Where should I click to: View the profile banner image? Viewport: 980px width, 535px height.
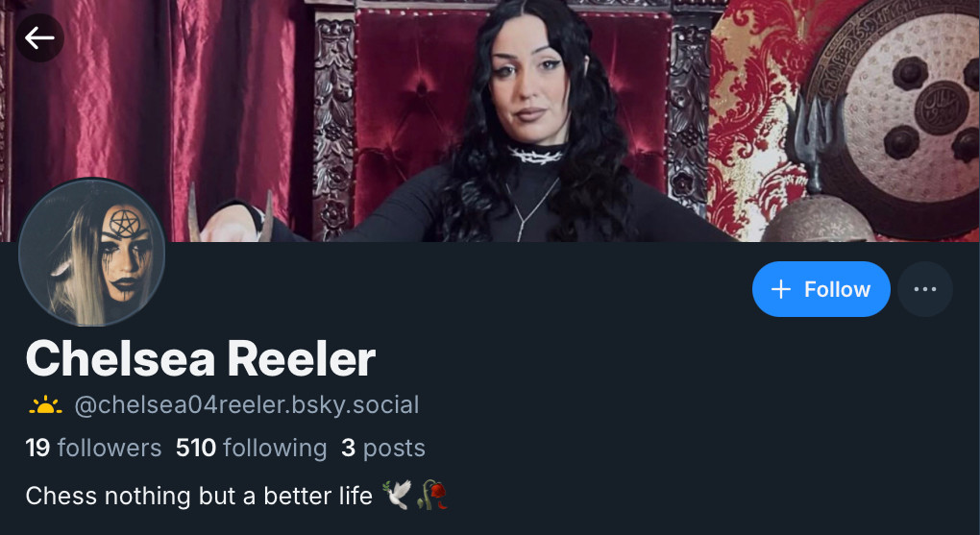(490, 121)
